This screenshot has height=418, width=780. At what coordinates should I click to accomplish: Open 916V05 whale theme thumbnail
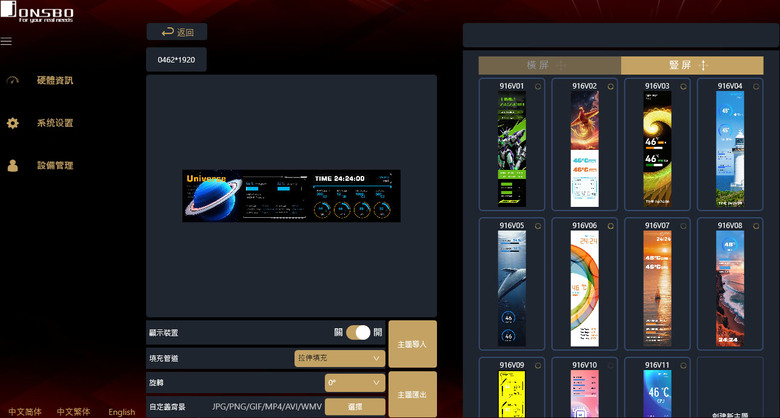(512, 288)
